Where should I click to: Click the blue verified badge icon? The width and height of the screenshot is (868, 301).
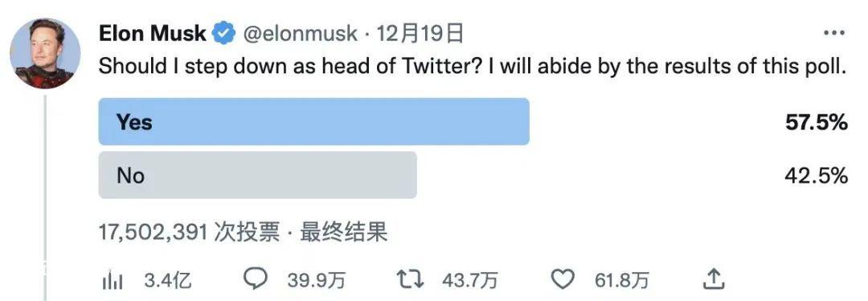click(x=223, y=34)
